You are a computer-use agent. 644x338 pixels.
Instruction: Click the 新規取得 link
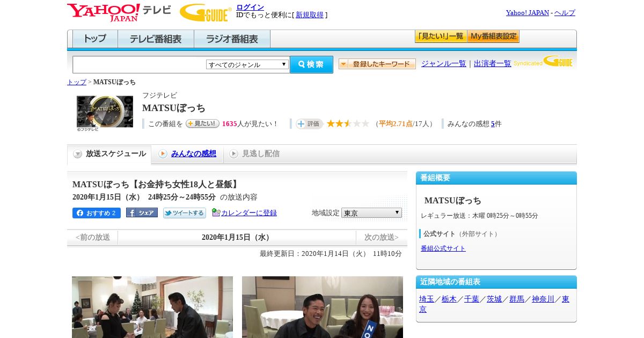310,15
